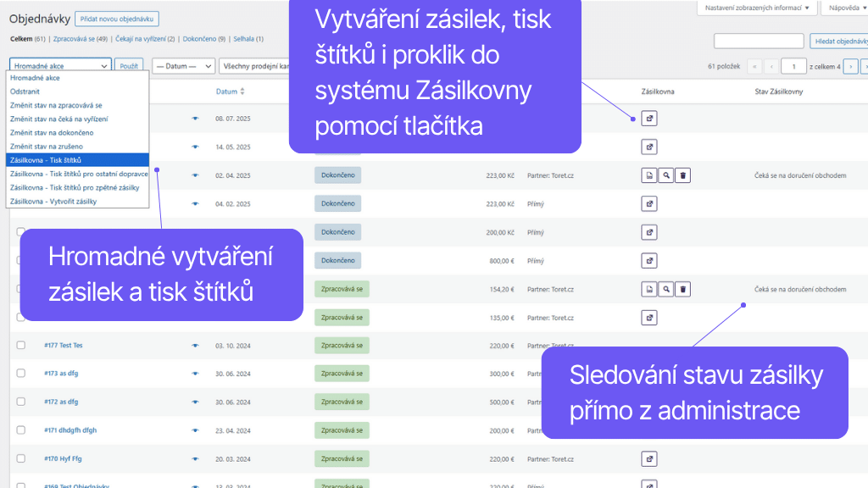
Task: Click the current page number field
Action: (793, 66)
